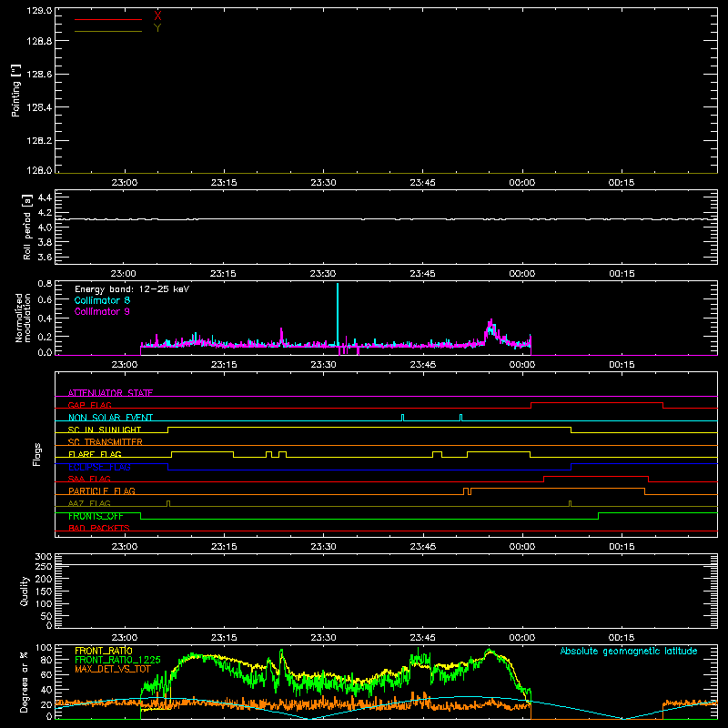Click the FRONT_RATIO_1225 legend label
728x728 pixels.
[117, 660]
